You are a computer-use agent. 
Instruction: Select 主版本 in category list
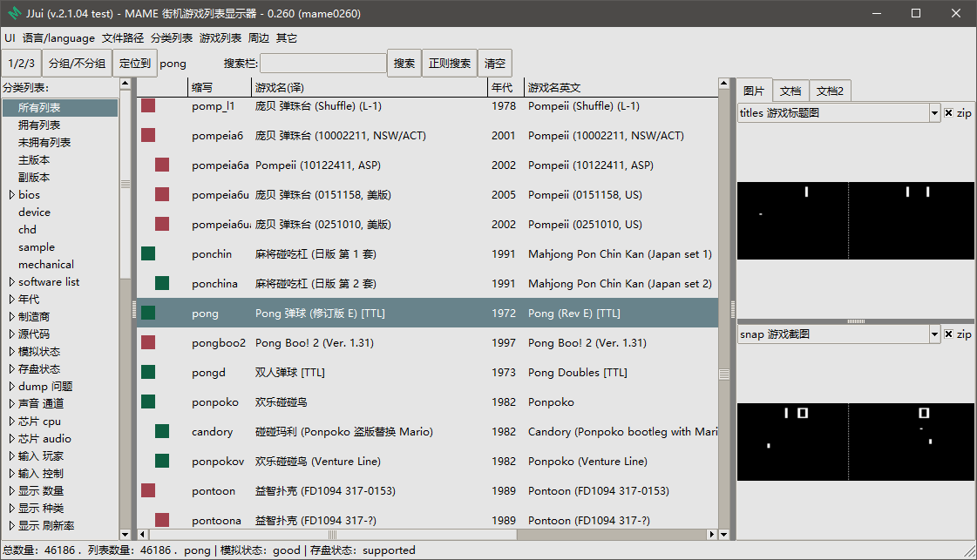(x=34, y=160)
